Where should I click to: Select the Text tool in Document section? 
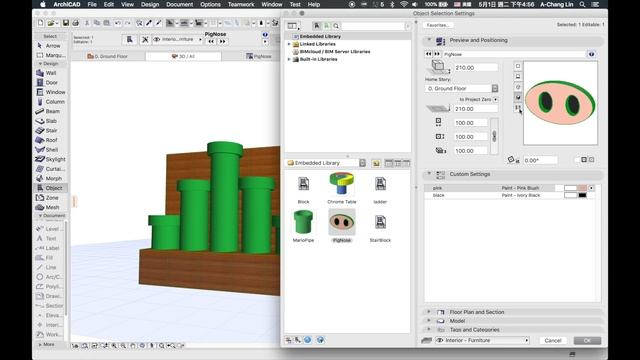50,238
